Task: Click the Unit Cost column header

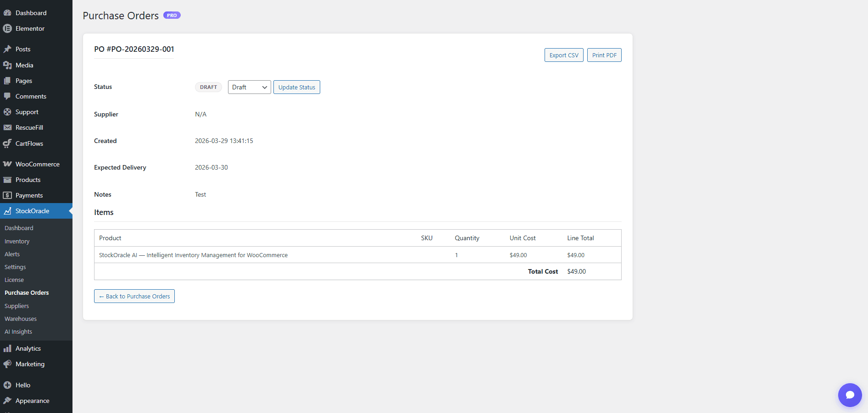Action: click(523, 238)
